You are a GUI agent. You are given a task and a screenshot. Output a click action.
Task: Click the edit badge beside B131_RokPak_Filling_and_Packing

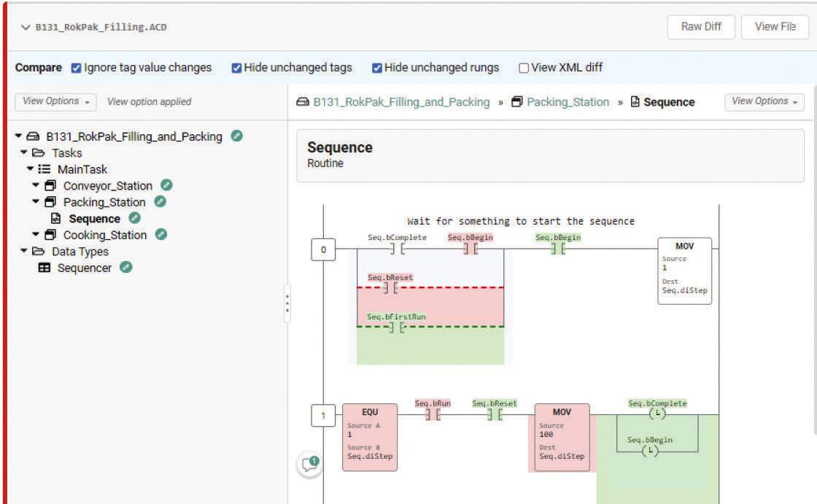pos(236,136)
